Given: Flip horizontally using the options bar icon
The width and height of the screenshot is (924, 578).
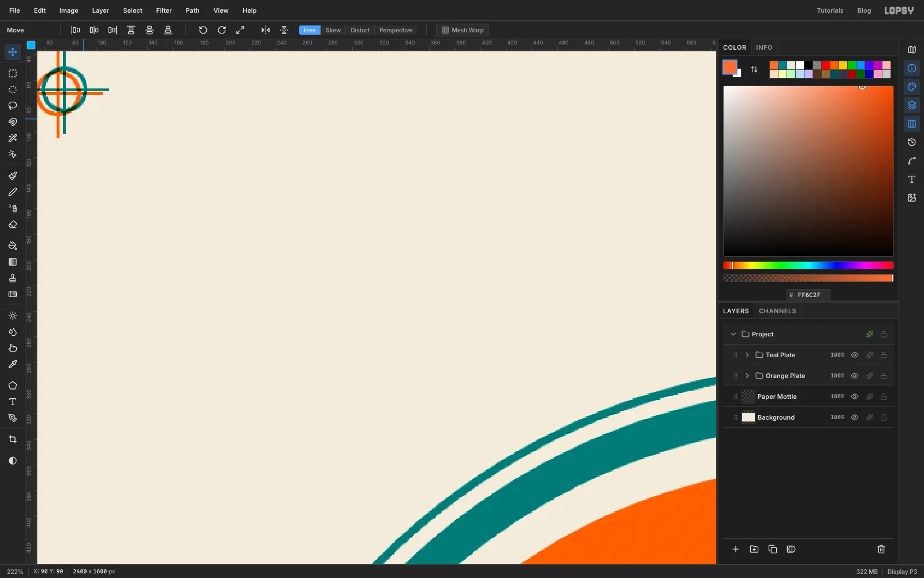Looking at the screenshot, I should (x=266, y=30).
